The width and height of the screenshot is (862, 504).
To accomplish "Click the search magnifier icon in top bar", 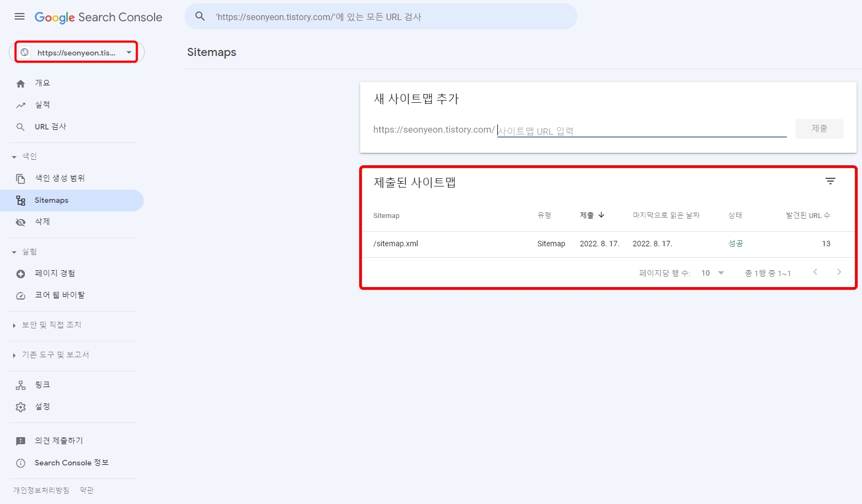I will 200,16.
